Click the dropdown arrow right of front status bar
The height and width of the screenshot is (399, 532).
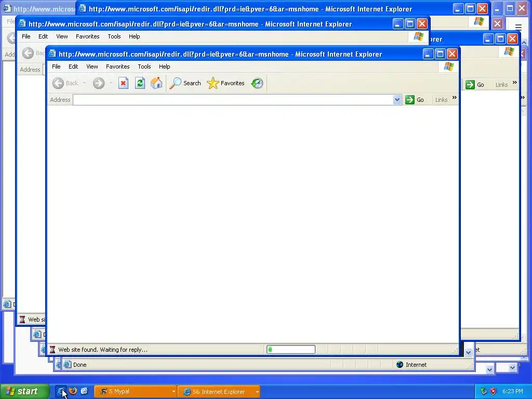tap(468, 353)
